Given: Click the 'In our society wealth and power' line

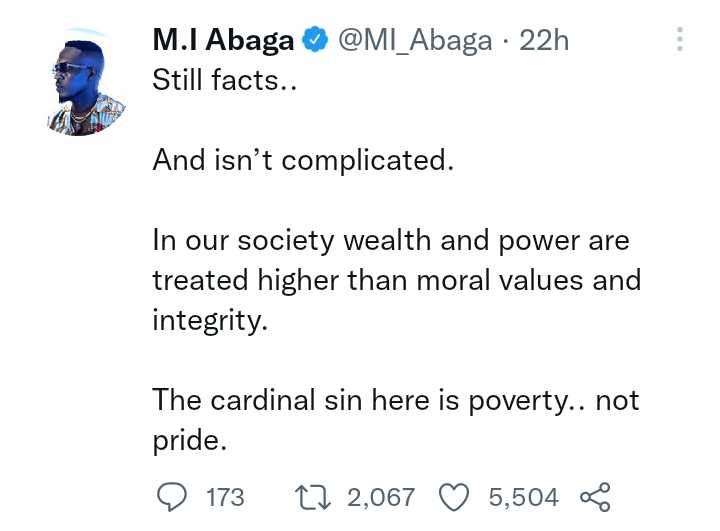Looking at the screenshot, I should (x=391, y=241).
